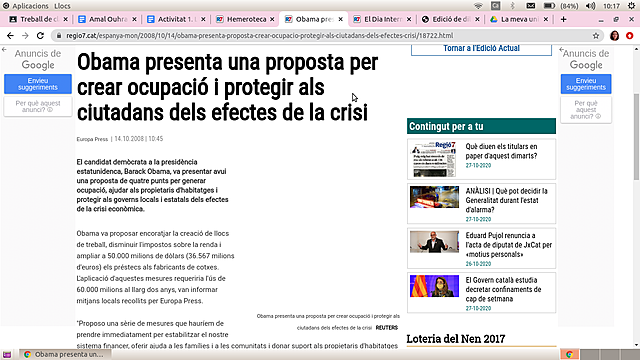Open the Chrome profile avatar
Image resolution: width=640 pixels, height=360 pixels.
(x=614, y=36)
